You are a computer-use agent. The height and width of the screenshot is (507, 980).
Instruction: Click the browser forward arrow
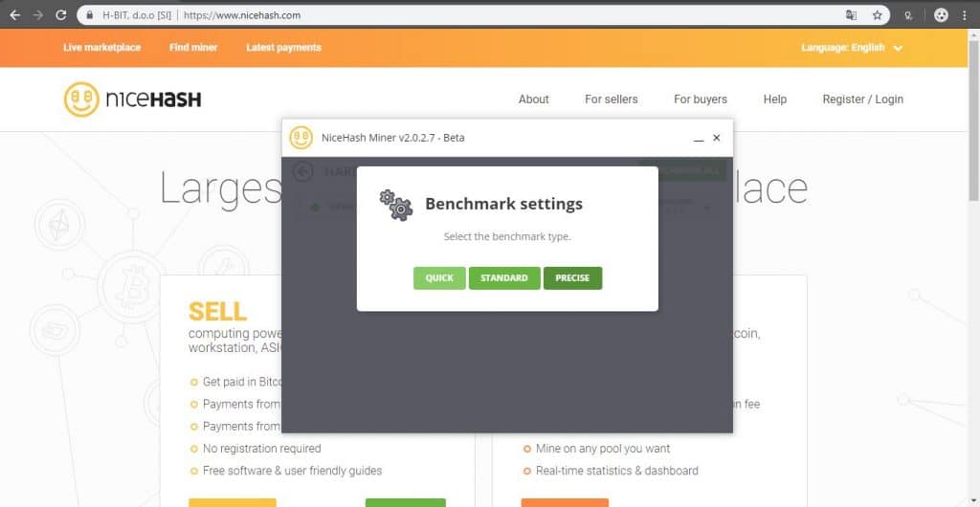(x=38, y=15)
